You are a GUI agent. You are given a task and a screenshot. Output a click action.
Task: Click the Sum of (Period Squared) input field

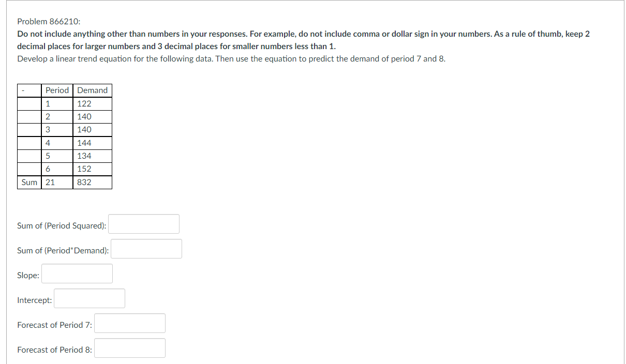tap(143, 223)
